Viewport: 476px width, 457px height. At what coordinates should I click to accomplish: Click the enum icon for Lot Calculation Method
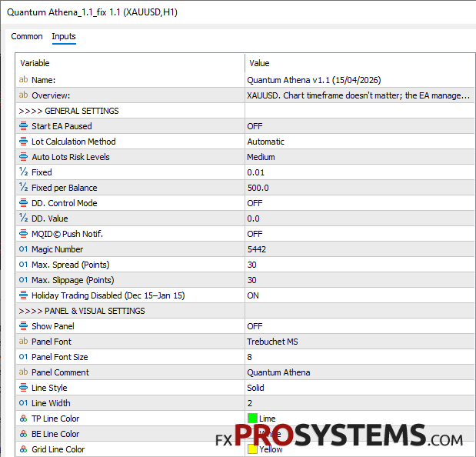pyautogui.click(x=23, y=142)
